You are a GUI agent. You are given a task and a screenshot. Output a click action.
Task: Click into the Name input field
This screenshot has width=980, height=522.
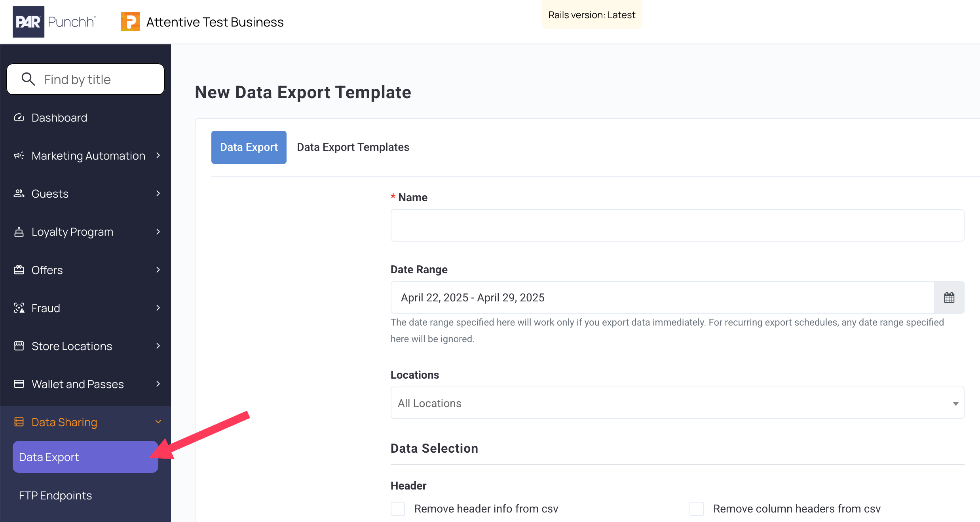677,225
